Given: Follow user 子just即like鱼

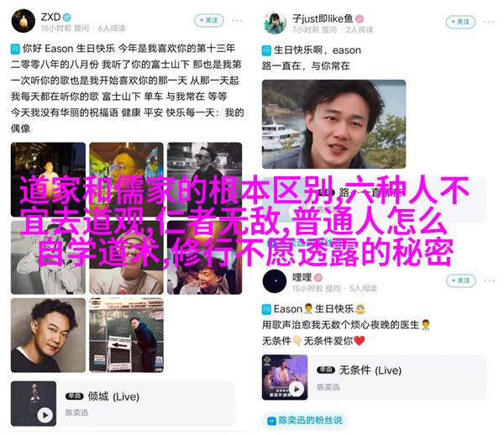Looking at the screenshot, I should click(x=460, y=22).
